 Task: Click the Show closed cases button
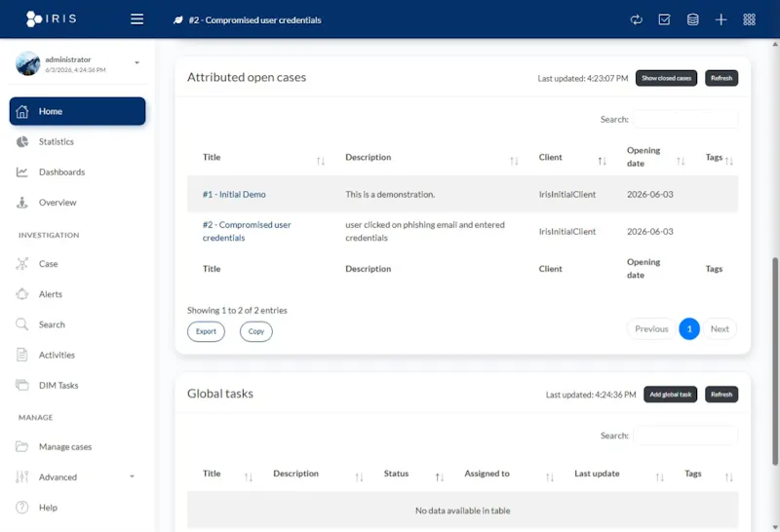[666, 78]
